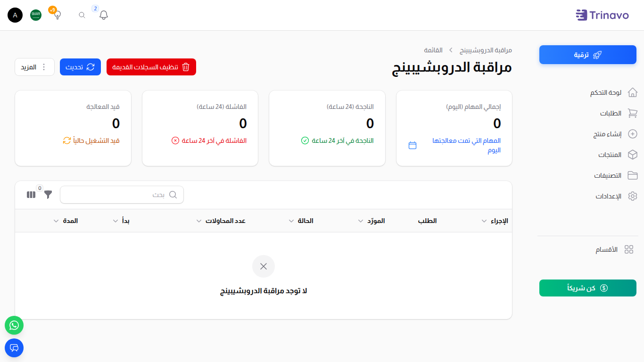Click الفاشلة في آخر 24 ساعة text
The image size is (644, 362).
tap(215, 140)
